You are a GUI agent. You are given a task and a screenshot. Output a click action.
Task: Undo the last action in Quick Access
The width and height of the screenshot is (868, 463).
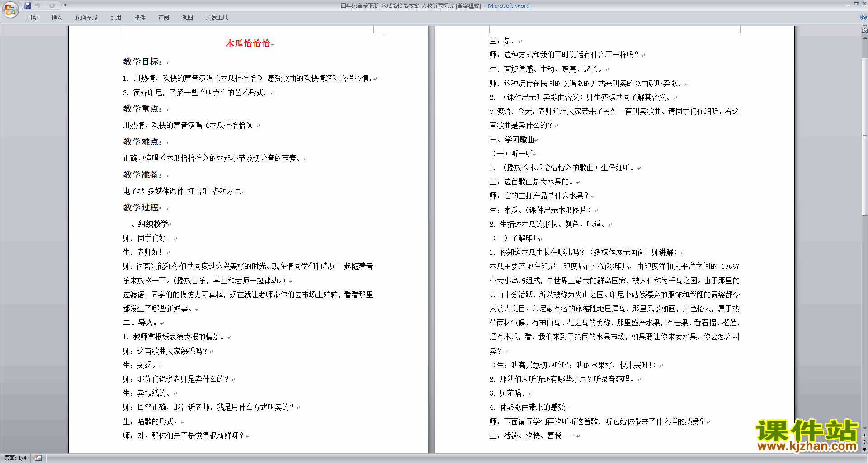tap(38, 5)
